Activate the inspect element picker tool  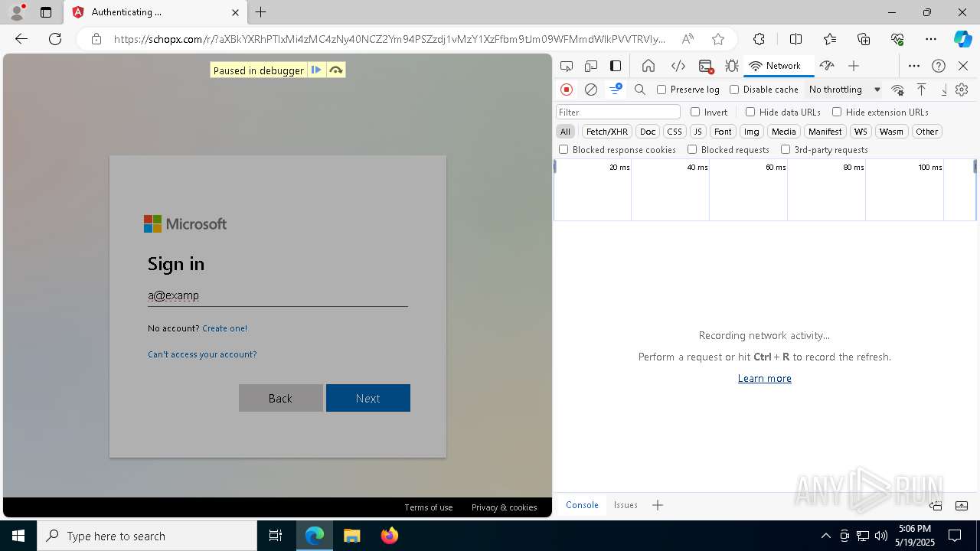[x=567, y=66]
